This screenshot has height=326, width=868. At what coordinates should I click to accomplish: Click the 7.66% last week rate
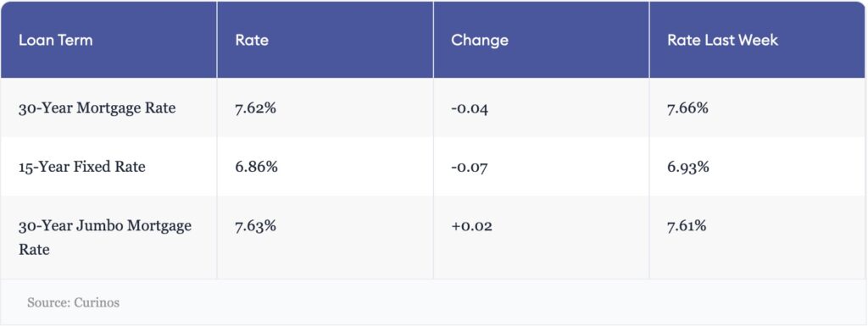click(687, 108)
